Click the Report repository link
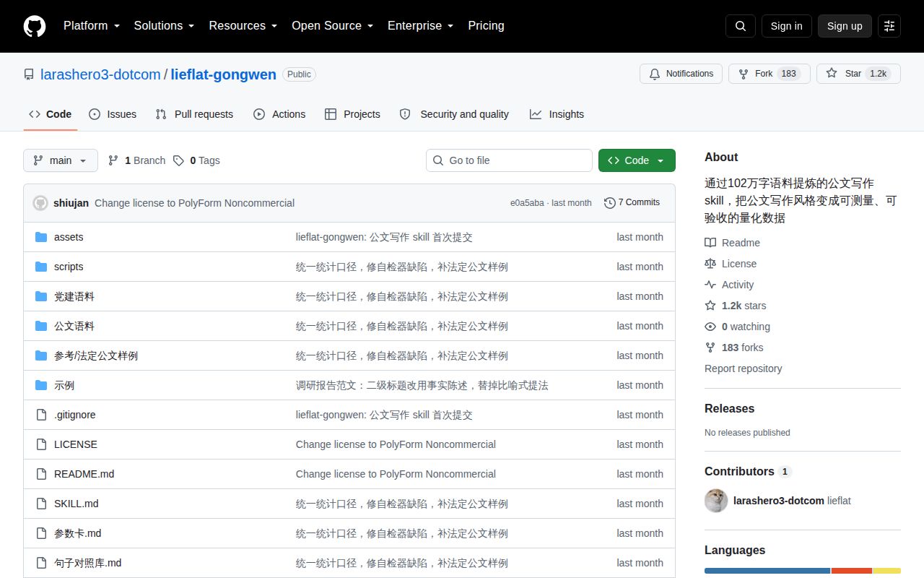 [743, 368]
